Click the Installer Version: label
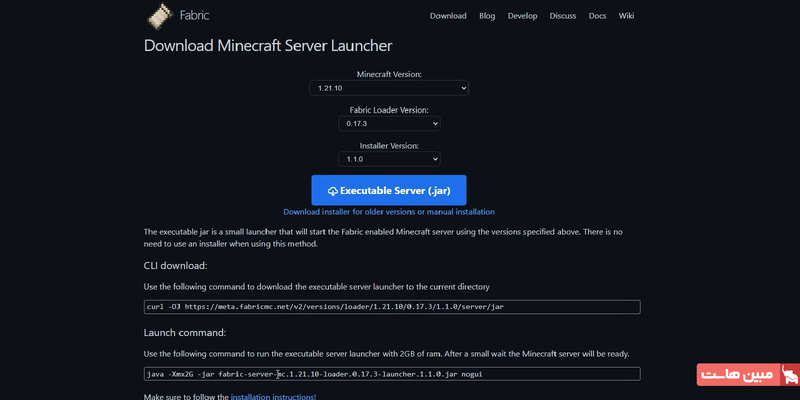 pos(389,145)
